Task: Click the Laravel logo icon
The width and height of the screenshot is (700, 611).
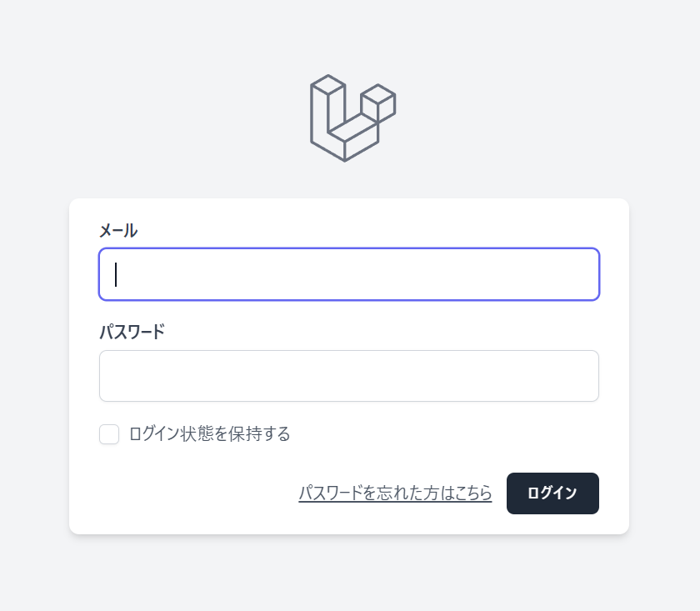Action: click(352, 118)
